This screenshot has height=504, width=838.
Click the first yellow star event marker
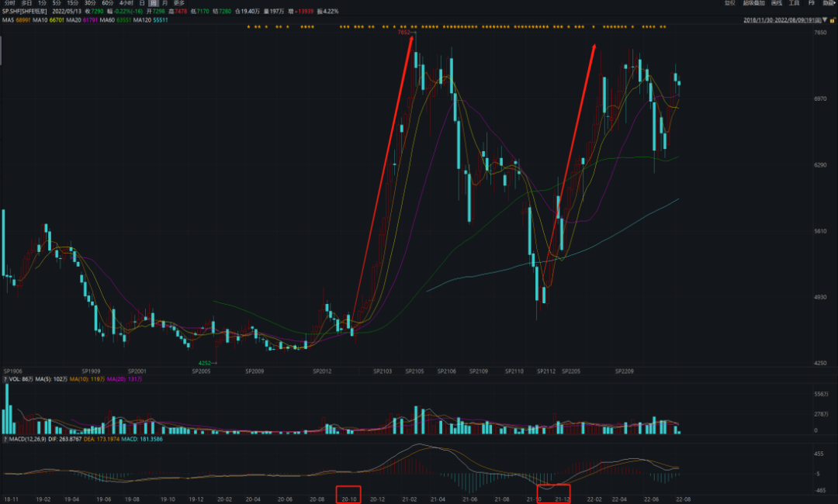(248, 27)
